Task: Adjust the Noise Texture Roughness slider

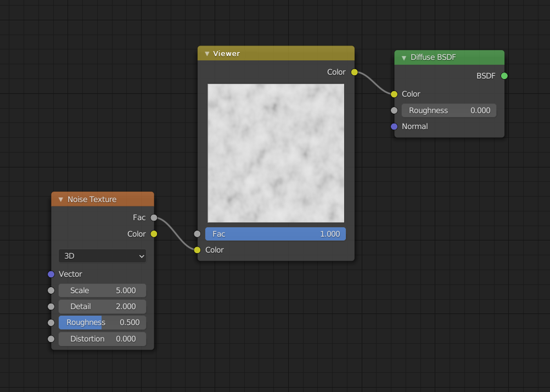Action: pos(102,322)
